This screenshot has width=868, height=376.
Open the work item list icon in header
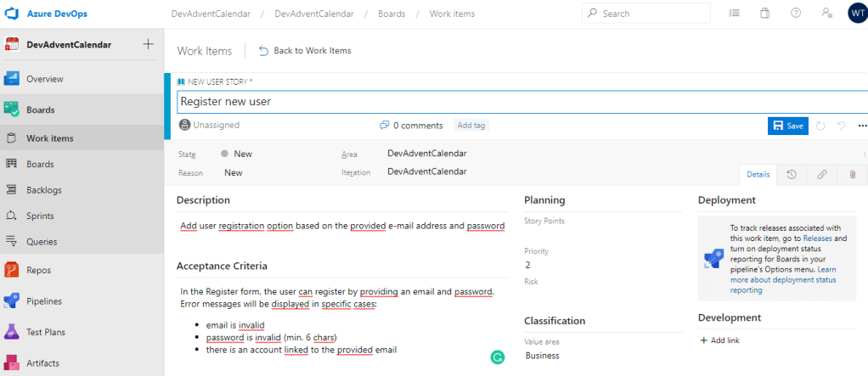tap(734, 14)
